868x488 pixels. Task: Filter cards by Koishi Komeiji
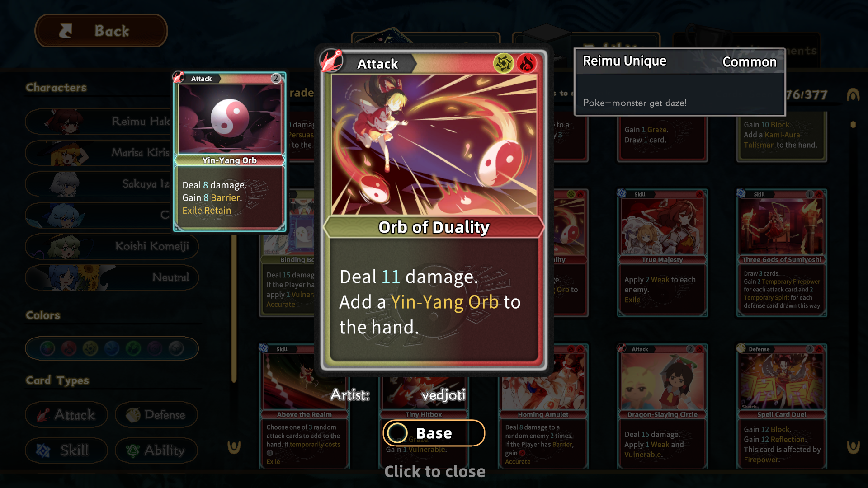click(x=112, y=246)
